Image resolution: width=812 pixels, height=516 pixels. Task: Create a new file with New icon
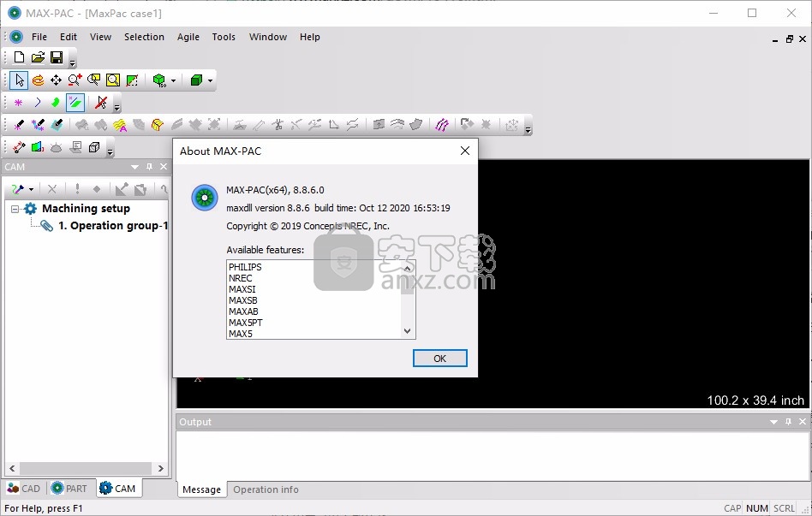(19, 57)
